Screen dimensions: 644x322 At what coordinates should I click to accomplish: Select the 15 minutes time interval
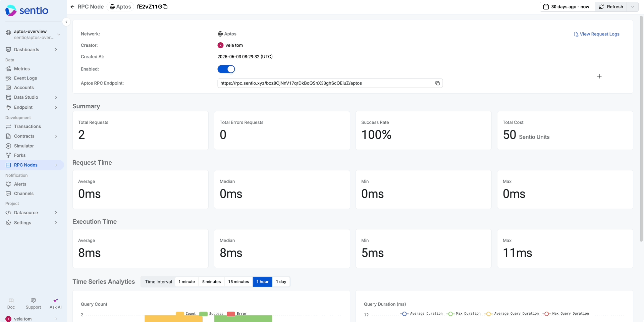pos(238,282)
